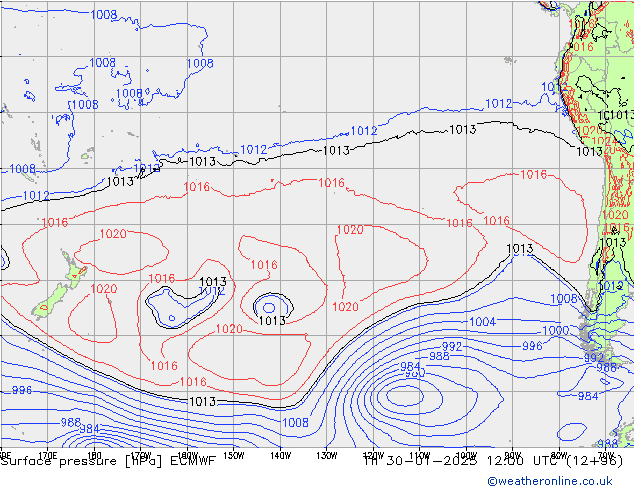Click the 180 longitude label
The image size is (634, 490).
(x=94, y=455)
